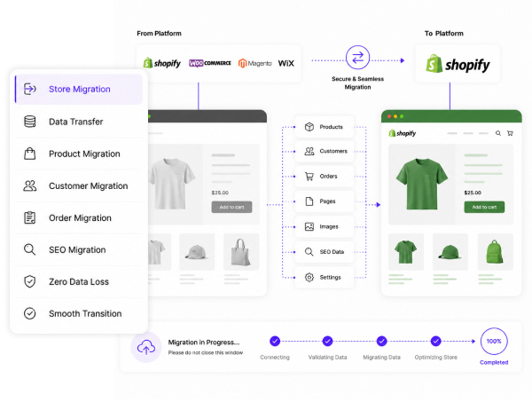Click the $25.00 price in green store
The image size is (532, 410).
[x=473, y=193]
